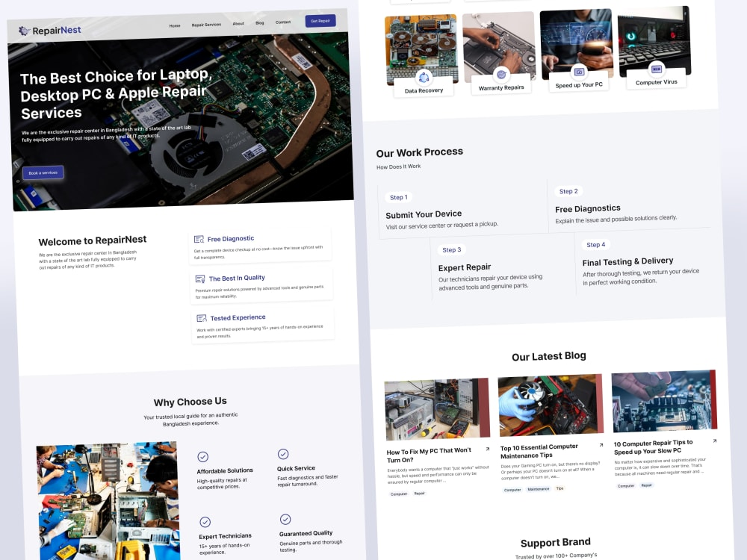Select the Step 2 badge

(x=568, y=191)
